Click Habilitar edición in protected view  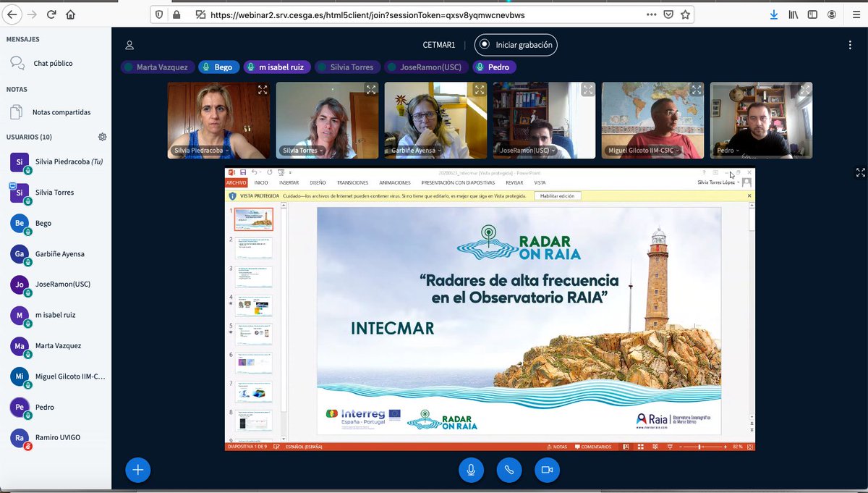556,196
